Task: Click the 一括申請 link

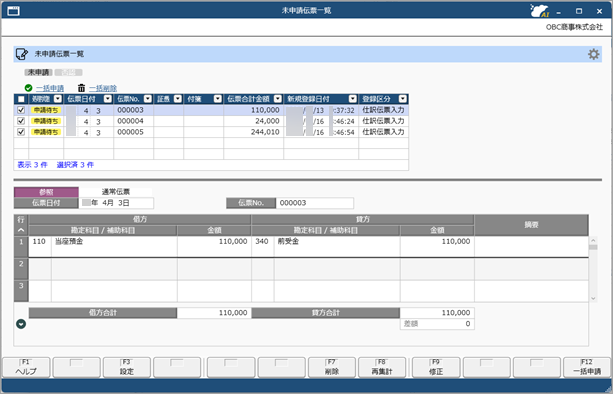Action: [50, 88]
